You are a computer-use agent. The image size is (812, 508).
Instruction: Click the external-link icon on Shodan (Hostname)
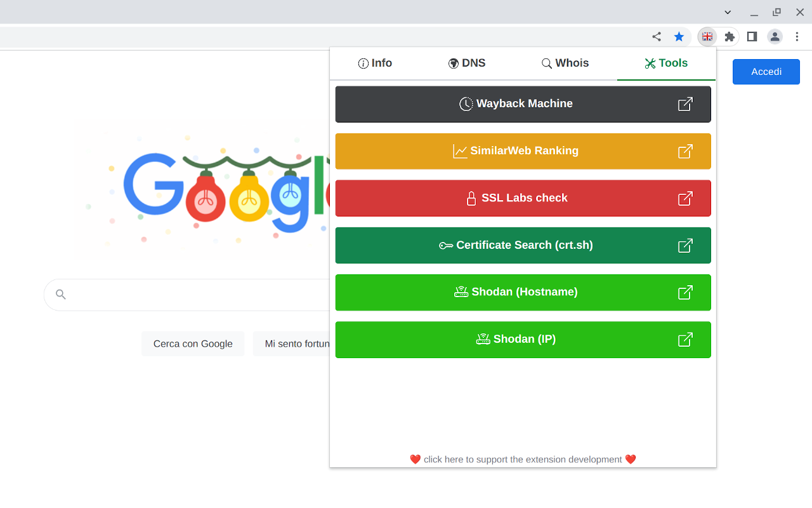[685, 292]
